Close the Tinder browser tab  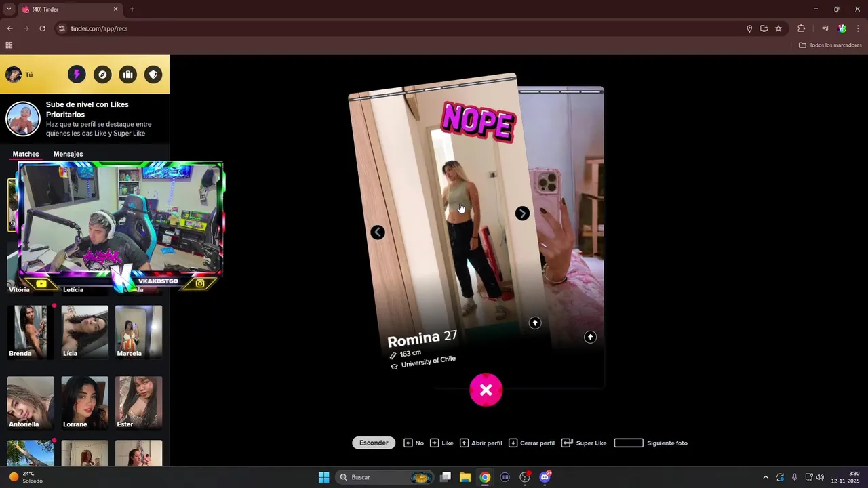click(x=115, y=9)
